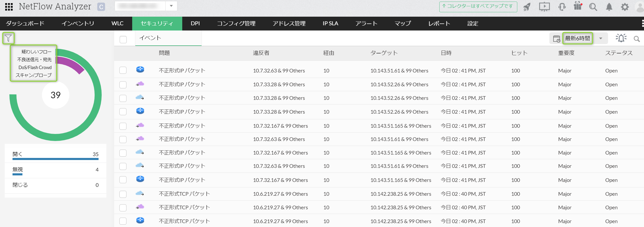This screenshot has width=644, height=227.
Task: Check the last 不正形式TCP パケット row checkbox
Action: (x=123, y=221)
